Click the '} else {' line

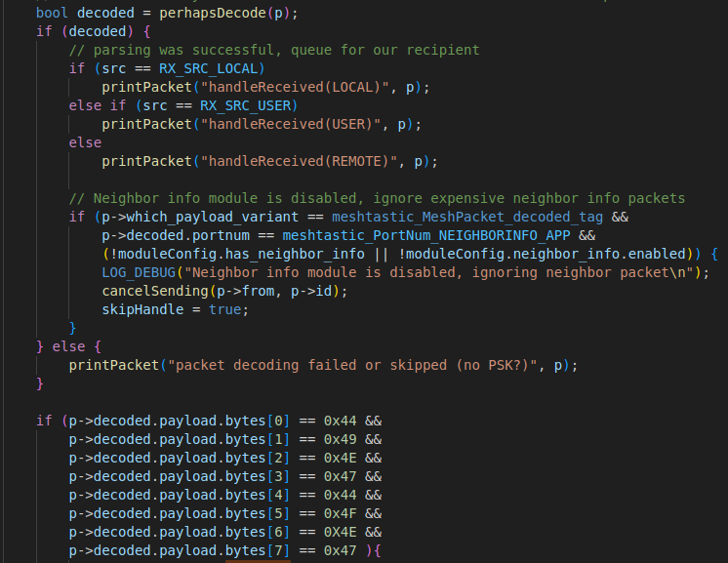tap(68, 346)
